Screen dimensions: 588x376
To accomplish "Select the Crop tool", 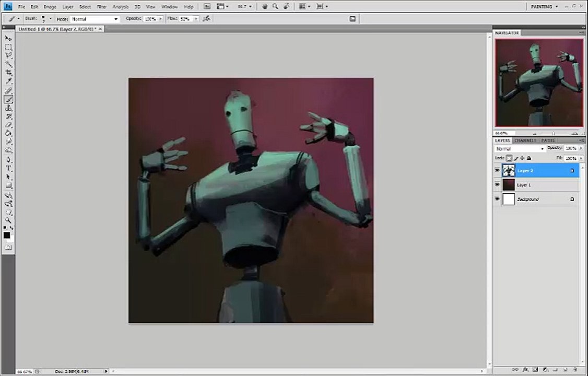I will (x=8, y=73).
